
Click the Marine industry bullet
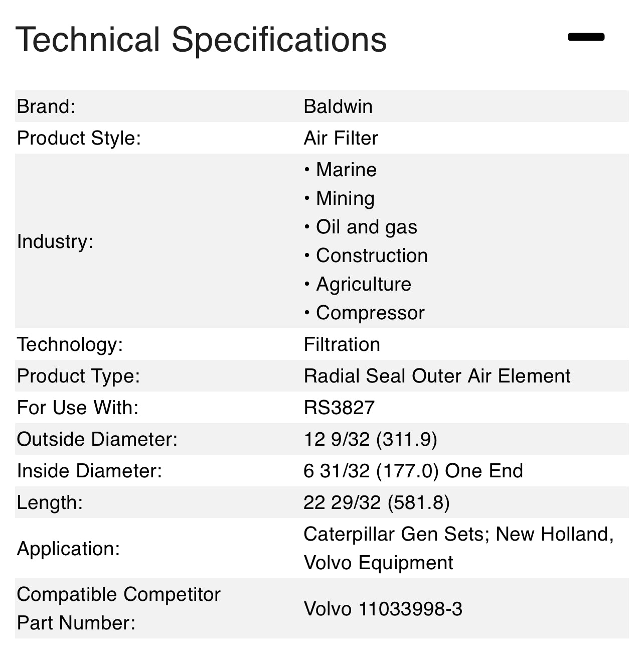[346, 170]
